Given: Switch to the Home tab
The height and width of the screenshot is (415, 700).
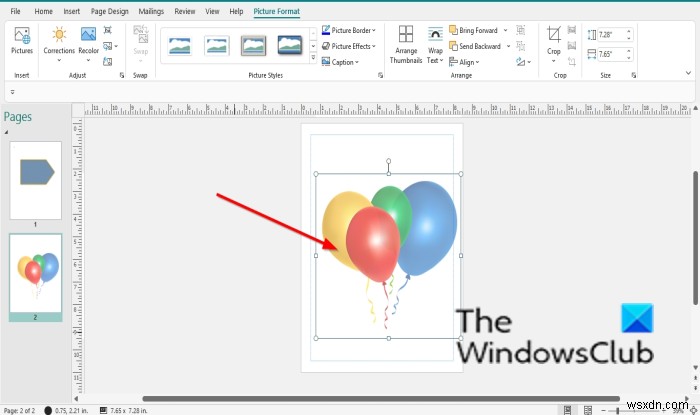Looking at the screenshot, I should point(43,11).
